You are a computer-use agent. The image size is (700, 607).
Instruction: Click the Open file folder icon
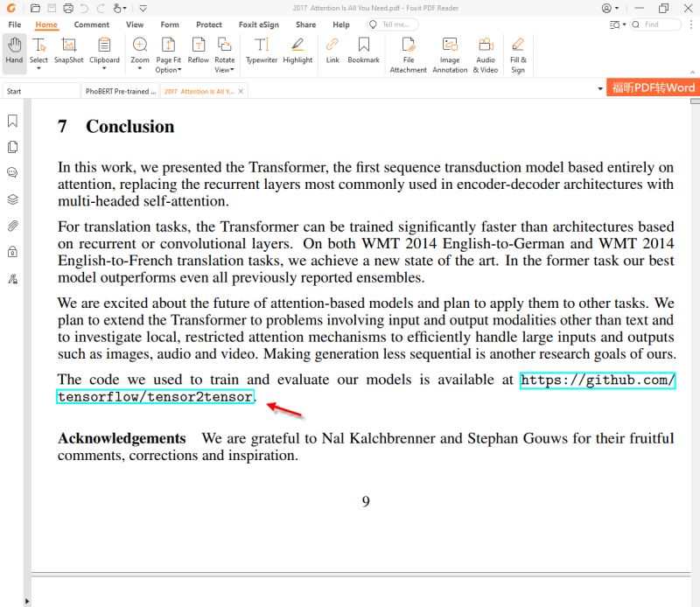pyautogui.click(x=35, y=8)
